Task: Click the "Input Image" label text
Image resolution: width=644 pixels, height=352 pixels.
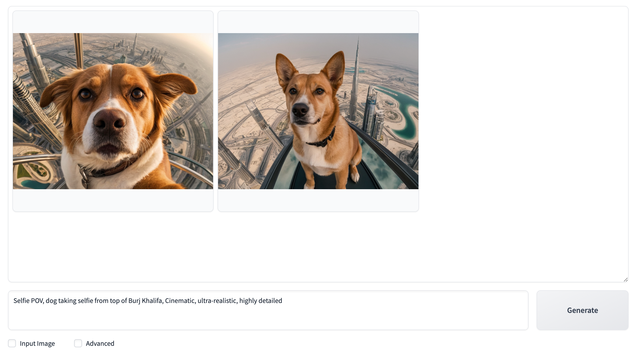Action: [37, 343]
